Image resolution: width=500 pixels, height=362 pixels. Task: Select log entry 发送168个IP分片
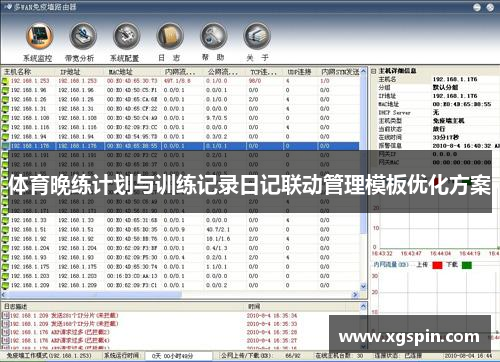pyautogui.click(x=64, y=324)
